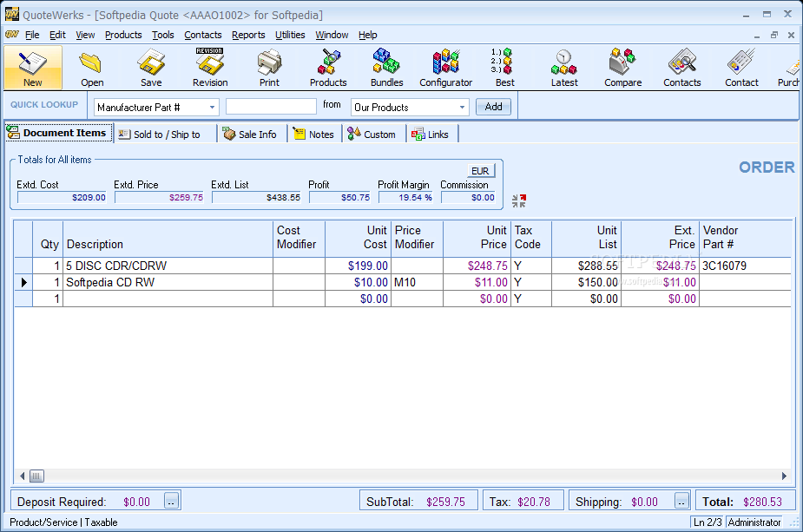Open the Utilities menu
803x532 pixels.
point(290,35)
